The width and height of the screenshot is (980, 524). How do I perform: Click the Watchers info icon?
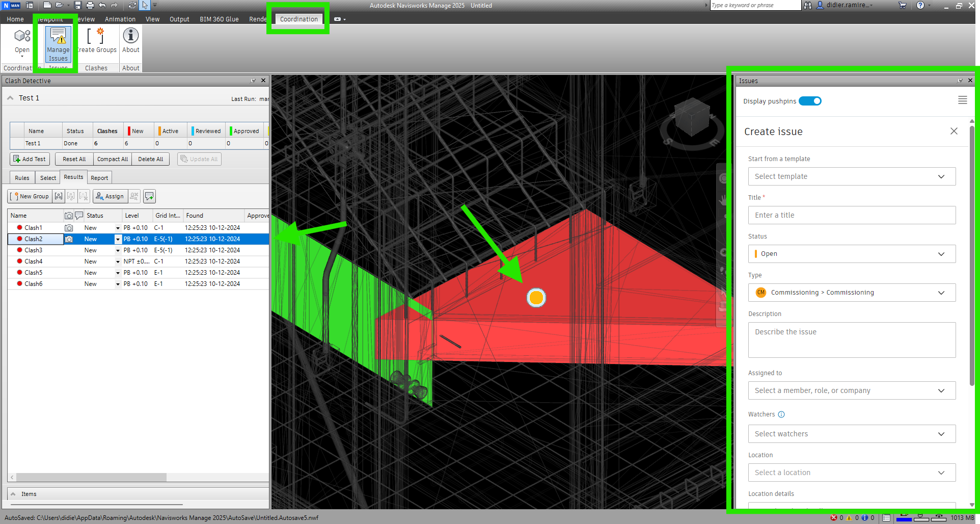(781, 414)
